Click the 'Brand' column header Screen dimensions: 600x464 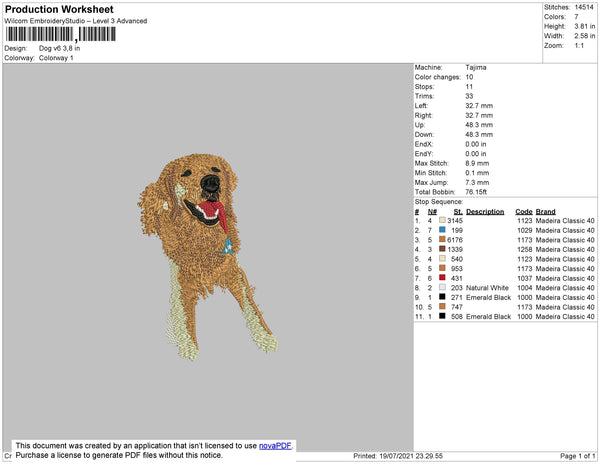click(x=545, y=212)
